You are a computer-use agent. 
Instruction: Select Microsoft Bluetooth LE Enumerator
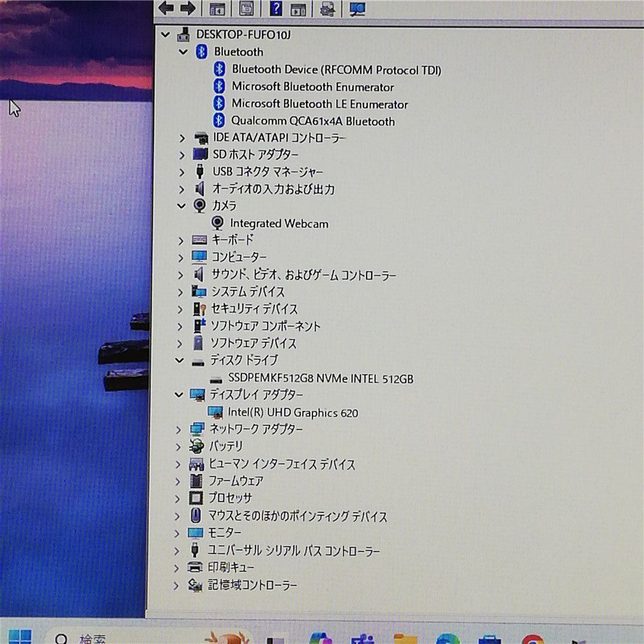pos(319,104)
